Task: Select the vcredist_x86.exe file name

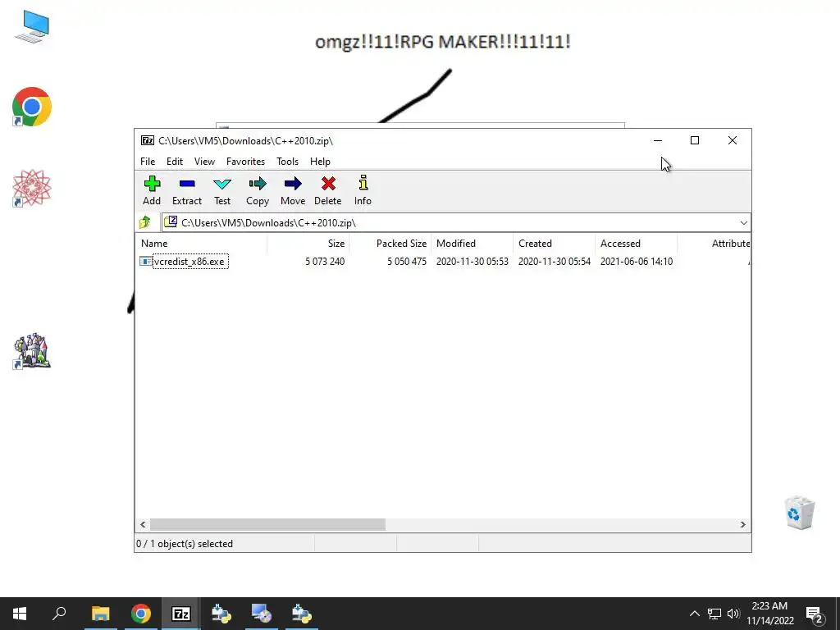Action: point(189,262)
